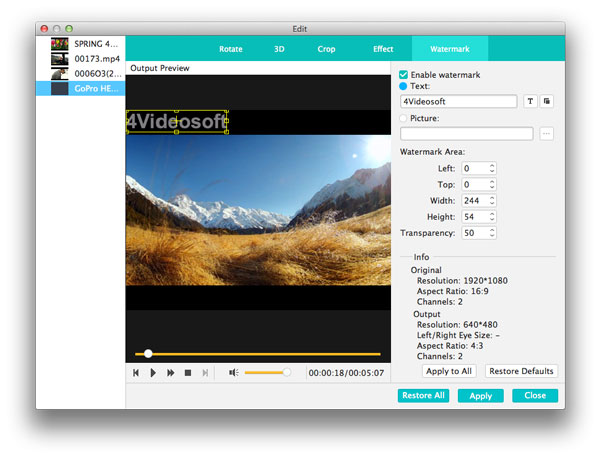The image size is (600, 458).
Task: Open the 3D tab
Action: click(279, 49)
